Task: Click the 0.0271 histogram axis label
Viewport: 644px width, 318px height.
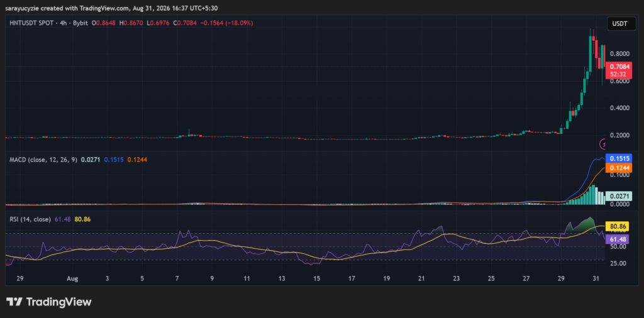Action: click(618, 197)
